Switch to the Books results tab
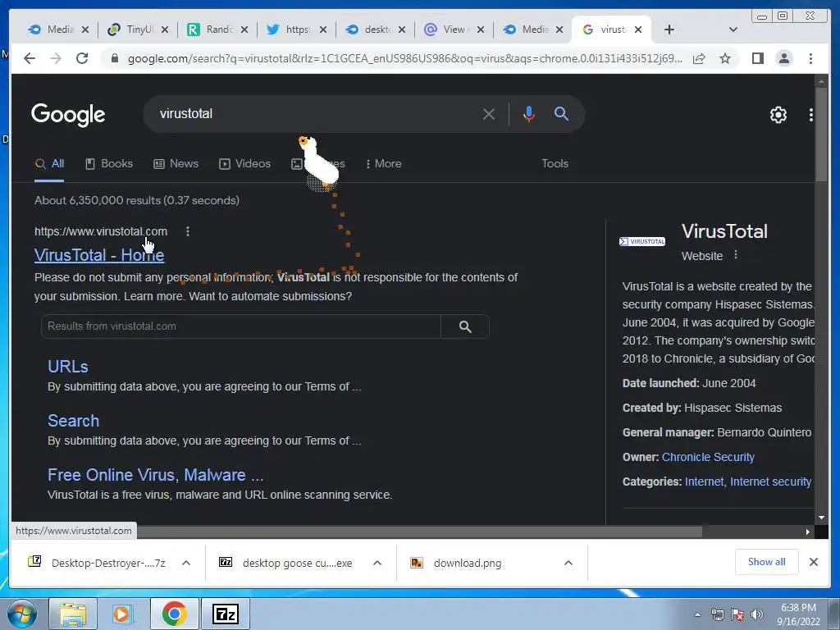 point(109,163)
